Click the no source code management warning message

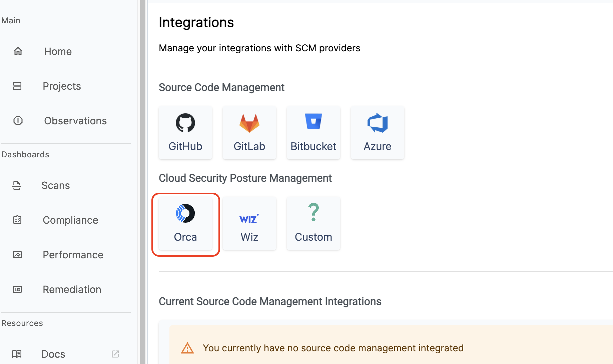click(x=333, y=348)
